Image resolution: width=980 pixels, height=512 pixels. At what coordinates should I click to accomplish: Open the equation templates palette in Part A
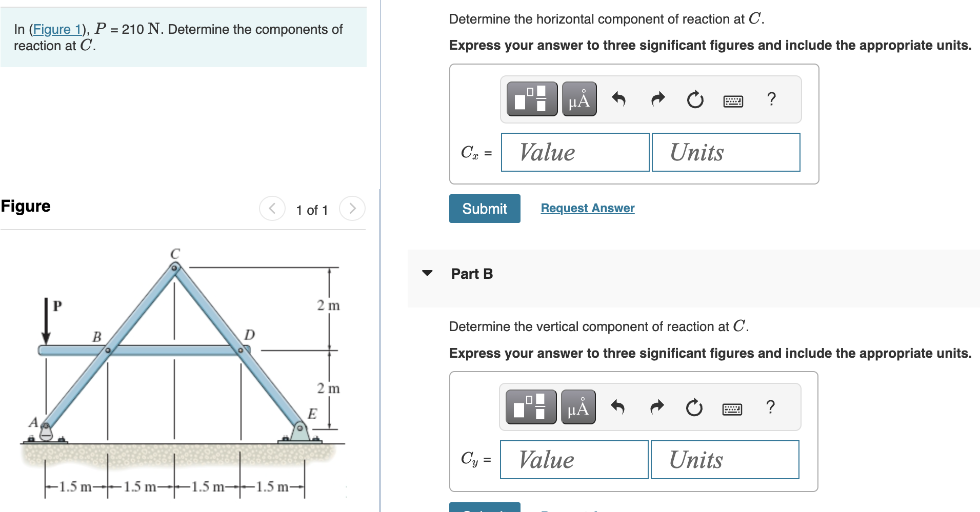pos(531,98)
